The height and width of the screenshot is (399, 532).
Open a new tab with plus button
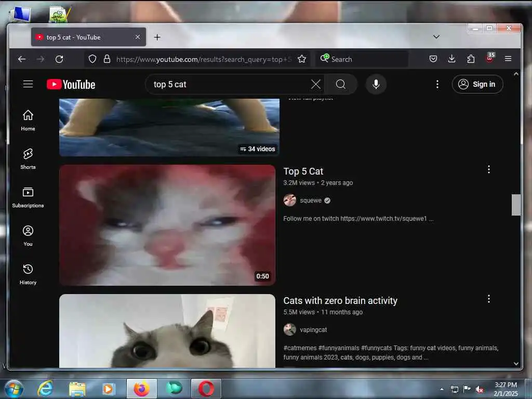point(157,37)
